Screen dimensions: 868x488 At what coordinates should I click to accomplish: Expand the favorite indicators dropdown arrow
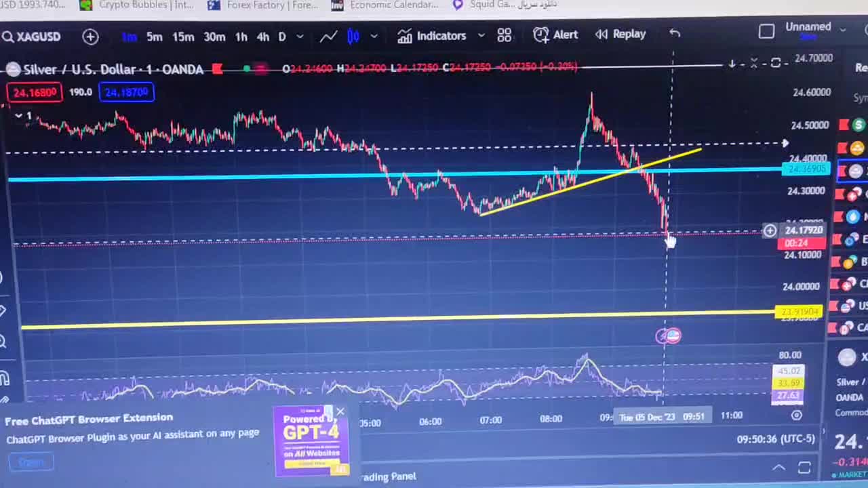(481, 35)
